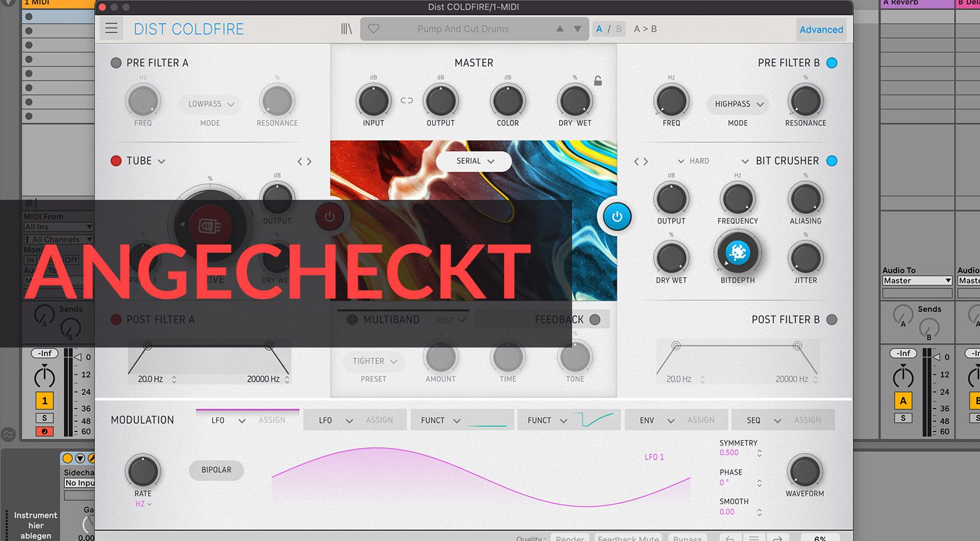Open the Highpass mode dropdown

click(x=738, y=104)
